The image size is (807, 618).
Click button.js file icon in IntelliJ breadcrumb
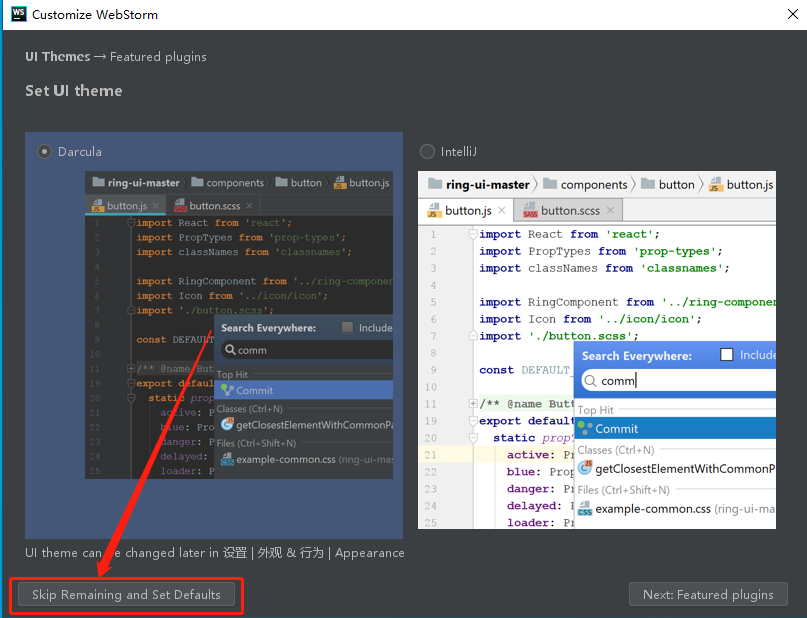point(716,184)
